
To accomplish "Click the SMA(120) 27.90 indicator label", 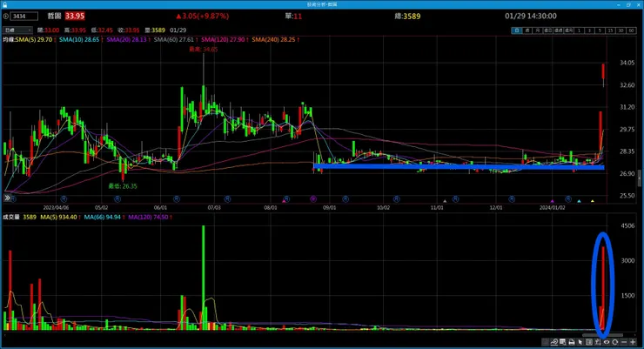I will point(223,39).
